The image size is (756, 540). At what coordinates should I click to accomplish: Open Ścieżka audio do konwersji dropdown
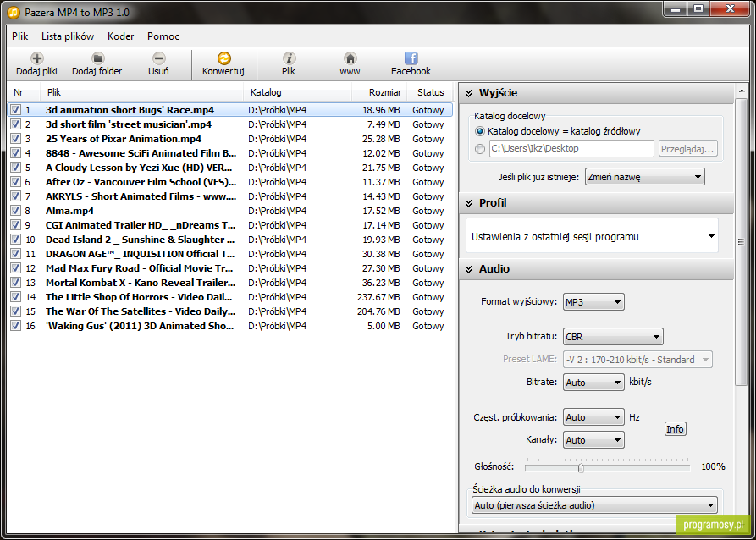[x=594, y=506]
